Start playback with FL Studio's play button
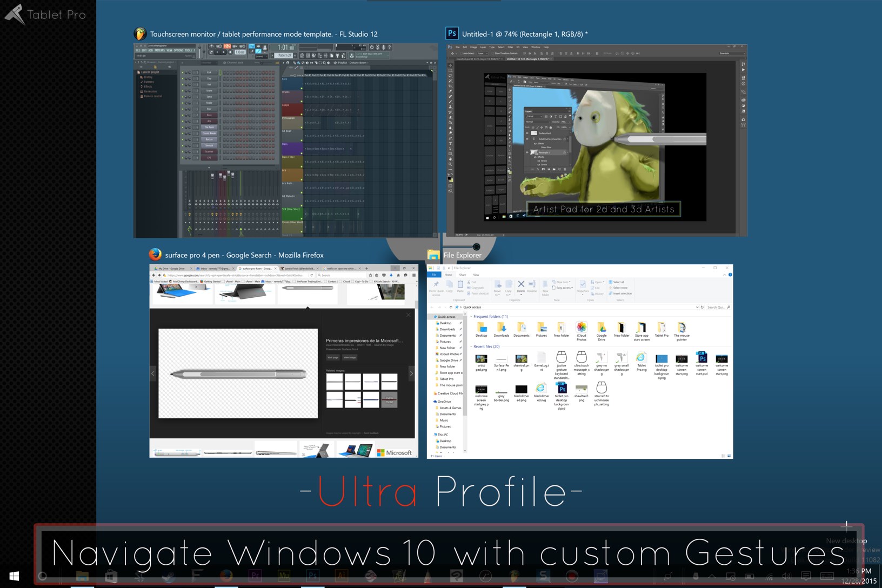Screen dimensions: 882x588 [217, 52]
